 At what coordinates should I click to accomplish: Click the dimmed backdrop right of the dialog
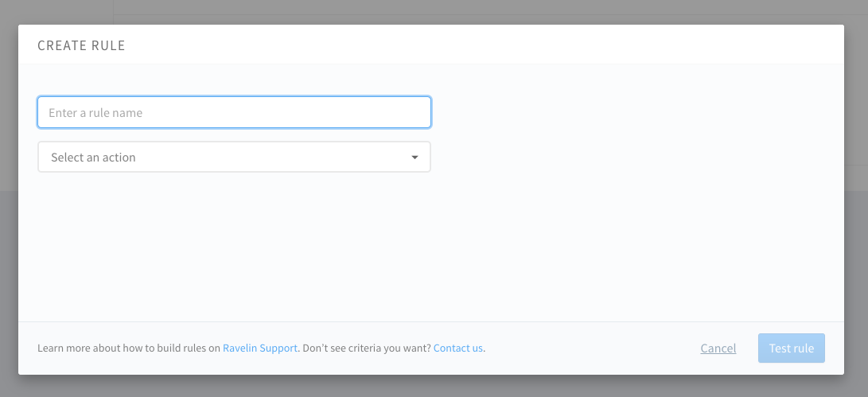coord(856,199)
